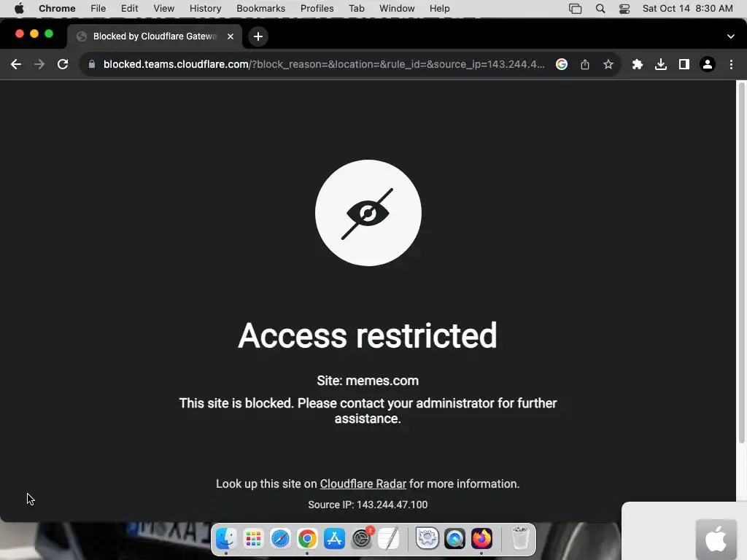Toggle the side panel button
This screenshot has width=747, height=560.
coord(684,64)
